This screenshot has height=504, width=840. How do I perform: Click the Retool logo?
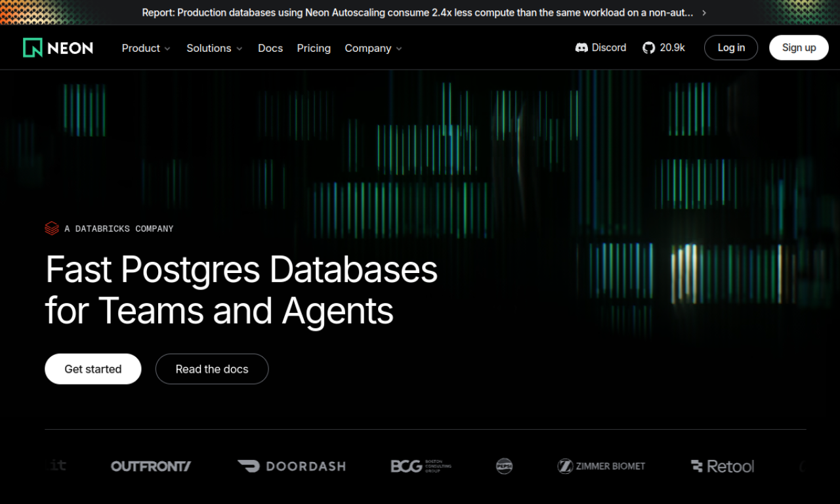[723, 466]
